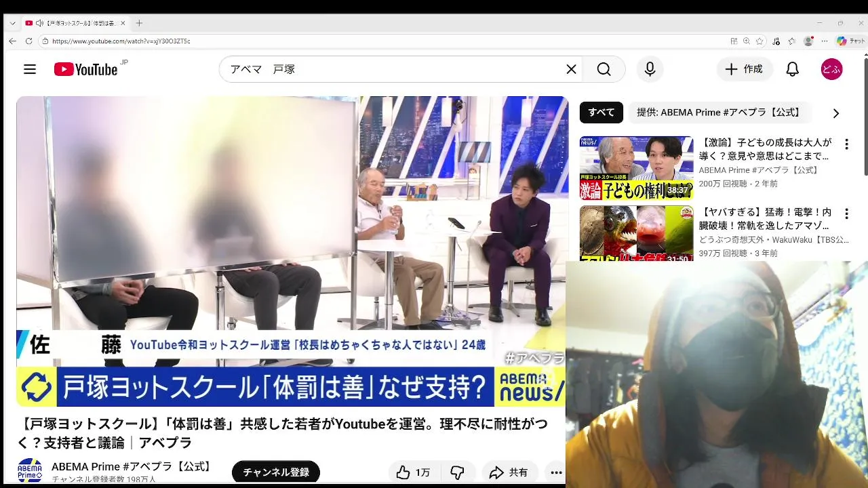This screenshot has width=868, height=488.
Task: Open the 子どもの権利 recommended video thumbnail
Action: 636,168
